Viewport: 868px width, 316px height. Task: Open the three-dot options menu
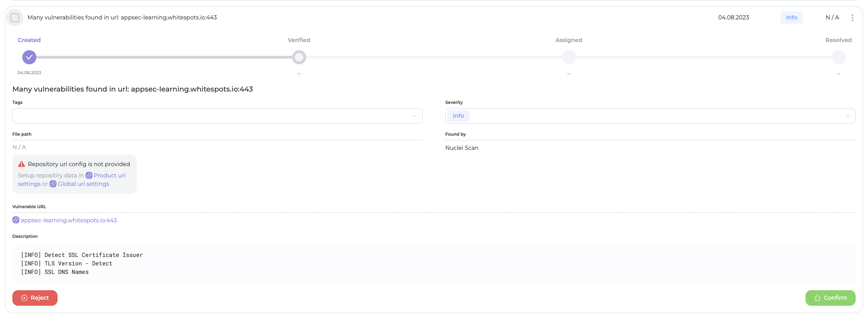click(852, 18)
